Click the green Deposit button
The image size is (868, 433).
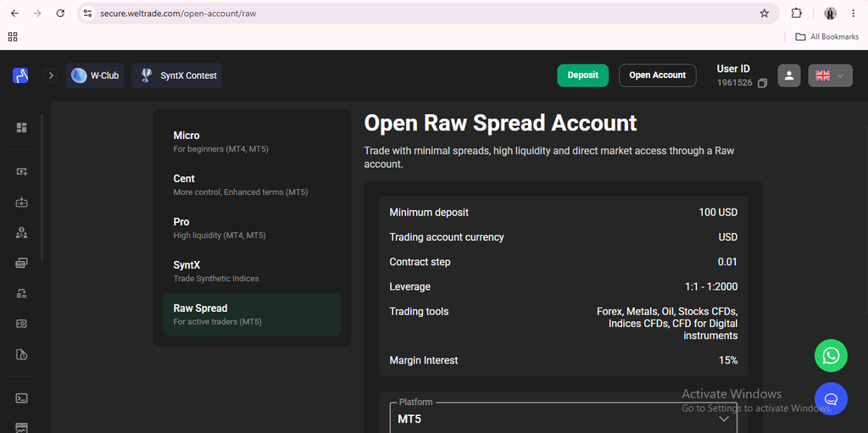click(x=582, y=75)
